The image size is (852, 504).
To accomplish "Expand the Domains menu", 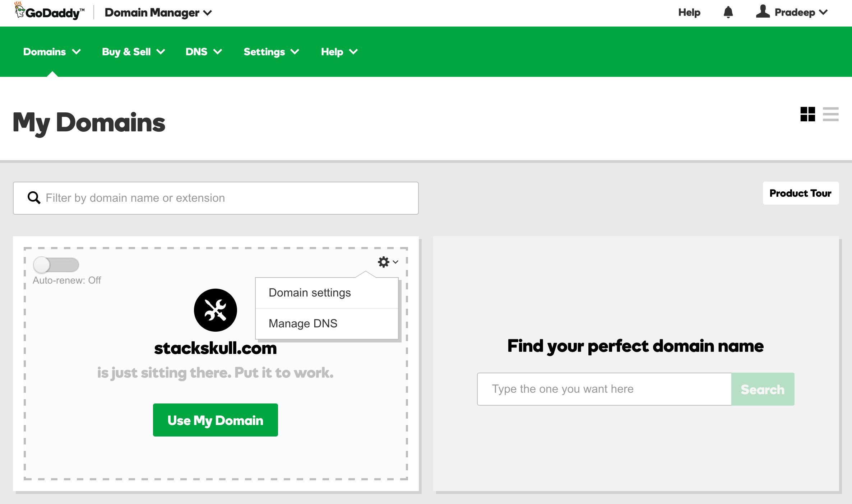I will [52, 52].
